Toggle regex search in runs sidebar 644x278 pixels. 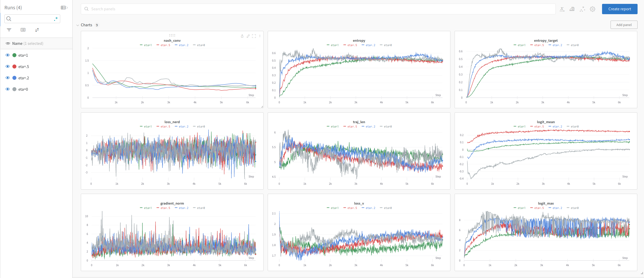point(56,19)
